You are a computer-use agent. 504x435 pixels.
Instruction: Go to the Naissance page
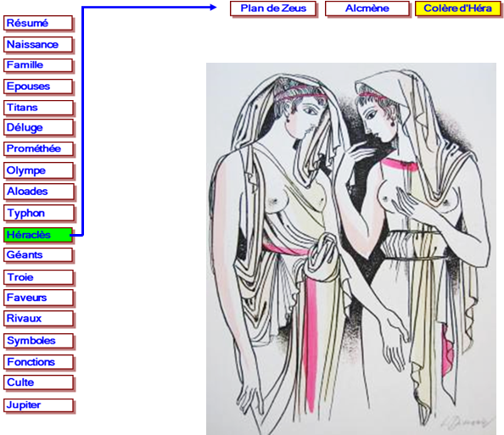pos(38,44)
